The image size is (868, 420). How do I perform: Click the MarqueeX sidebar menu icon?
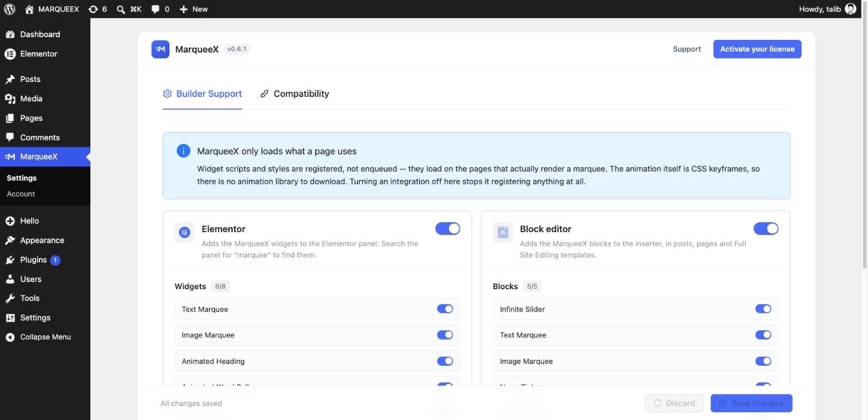pos(10,157)
